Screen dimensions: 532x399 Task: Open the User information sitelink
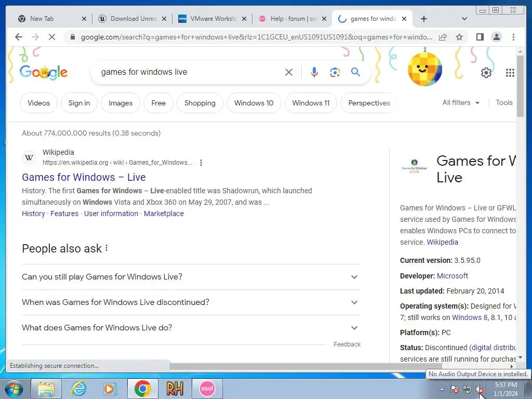[111, 214]
